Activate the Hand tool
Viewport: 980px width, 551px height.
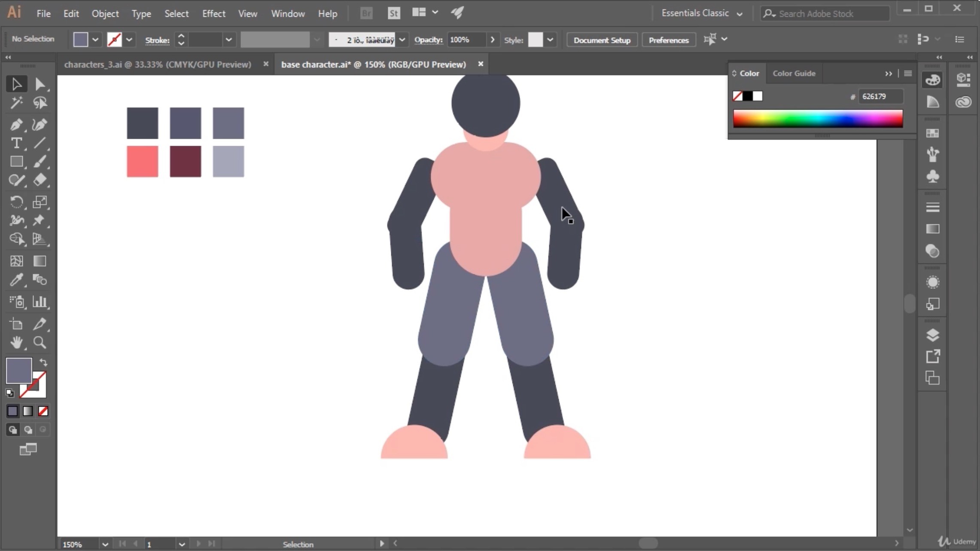point(17,343)
